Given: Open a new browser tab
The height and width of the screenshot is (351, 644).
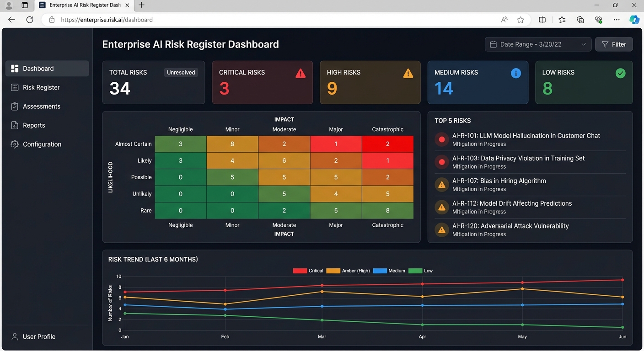Looking at the screenshot, I should click(141, 5).
